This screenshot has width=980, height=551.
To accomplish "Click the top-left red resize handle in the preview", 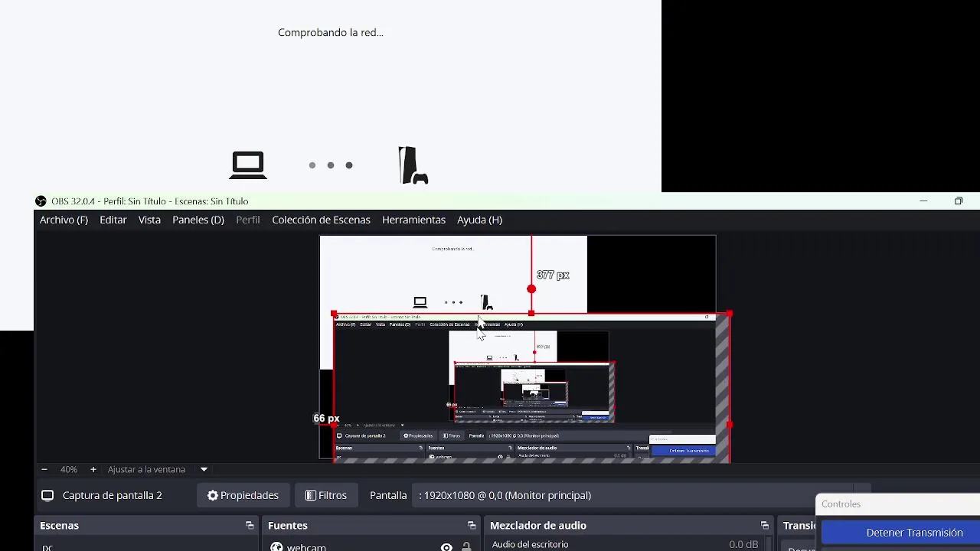I will pos(334,314).
